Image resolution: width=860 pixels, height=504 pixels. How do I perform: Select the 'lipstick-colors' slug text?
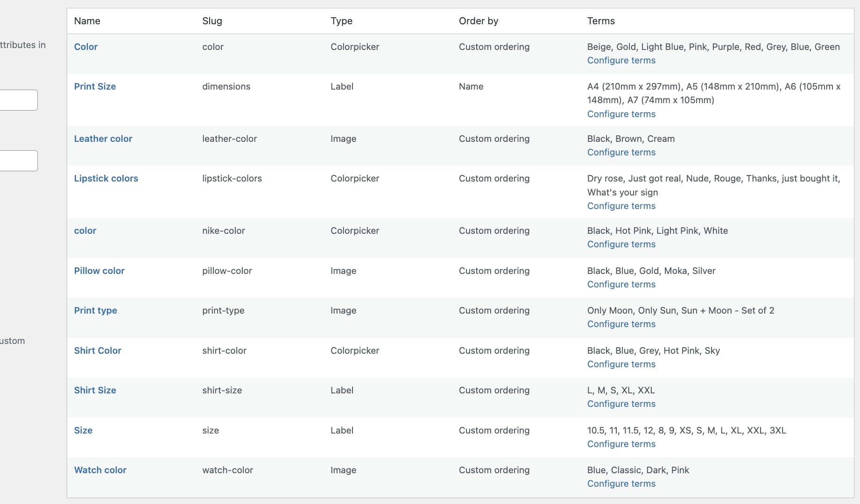click(232, 178)
